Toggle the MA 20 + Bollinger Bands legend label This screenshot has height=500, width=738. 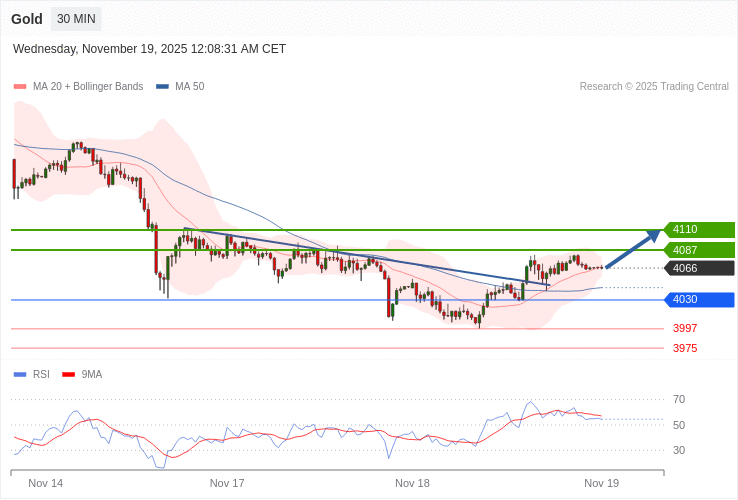tap(88, 87)
